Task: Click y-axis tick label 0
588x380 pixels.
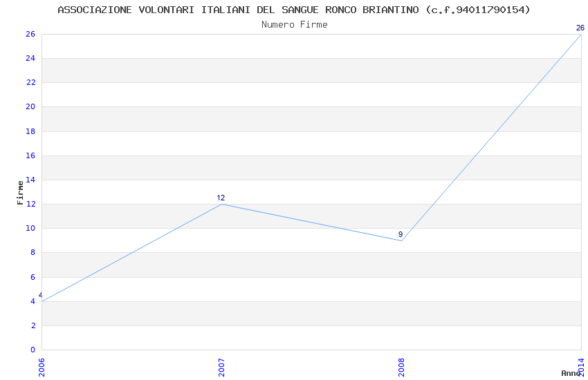Action: [33, 350]
